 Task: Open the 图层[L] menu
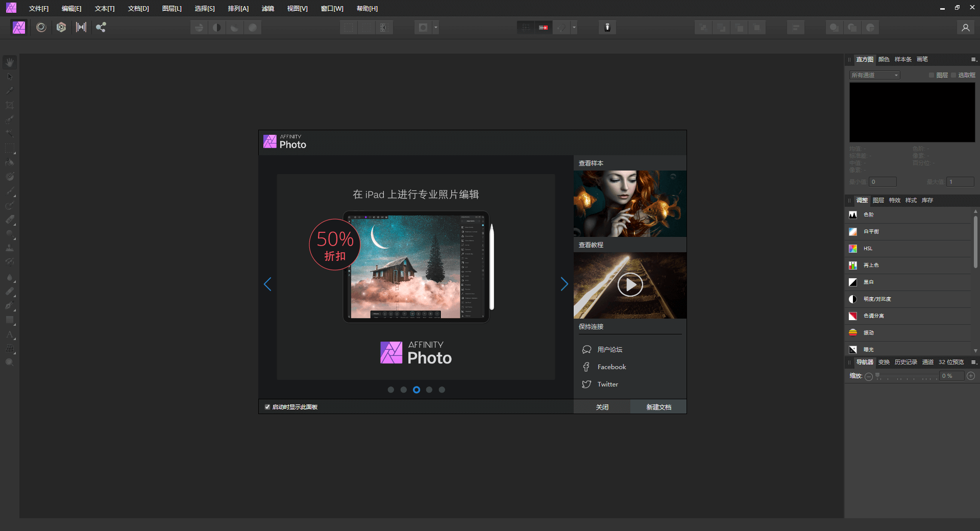tap(171, 9)
